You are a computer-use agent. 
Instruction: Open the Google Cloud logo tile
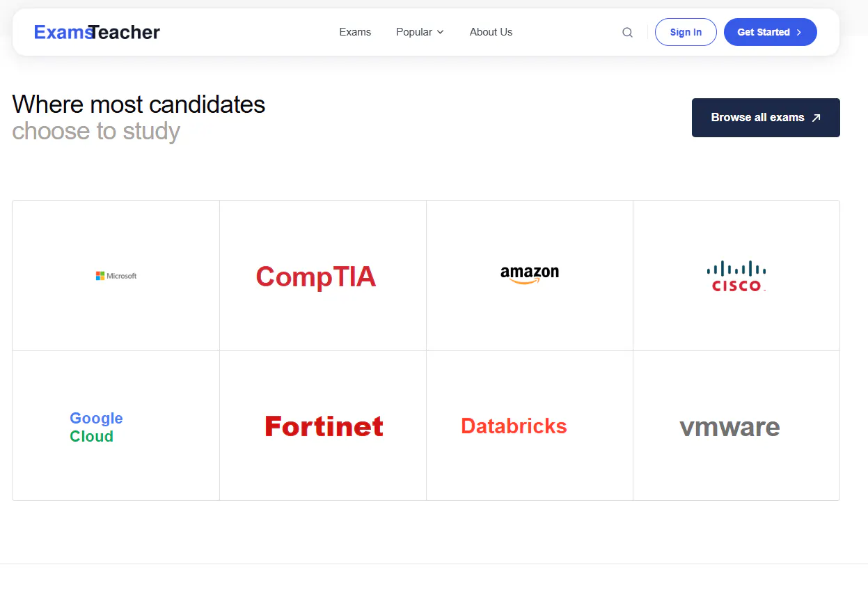[116, 426]
